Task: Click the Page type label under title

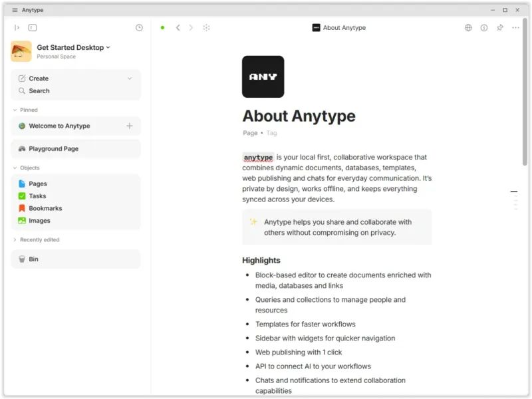Action: click(x=250, y=133)
